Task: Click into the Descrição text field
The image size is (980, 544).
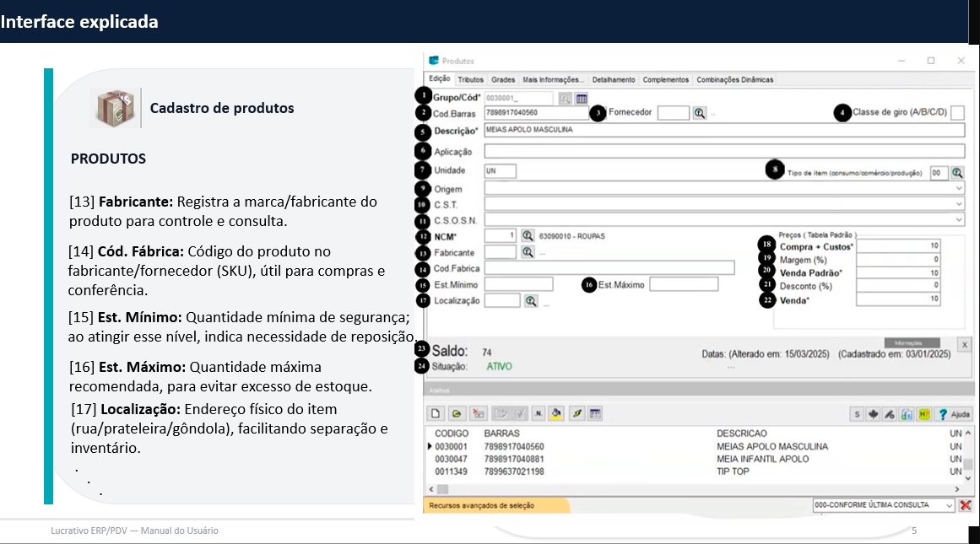Action: [723, 131]
